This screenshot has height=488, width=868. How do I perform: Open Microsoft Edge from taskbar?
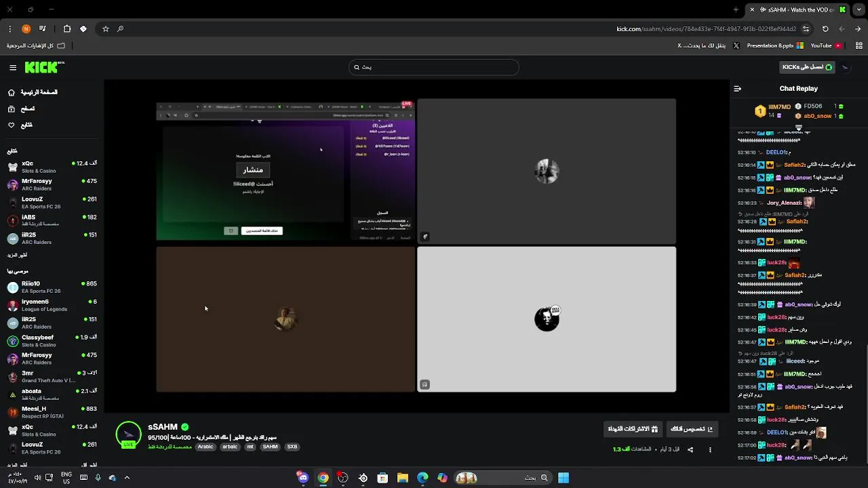point(422,478)
